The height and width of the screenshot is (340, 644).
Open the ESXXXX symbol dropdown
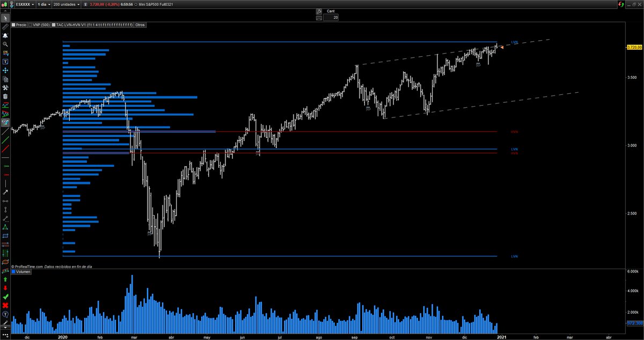(25, 4)
